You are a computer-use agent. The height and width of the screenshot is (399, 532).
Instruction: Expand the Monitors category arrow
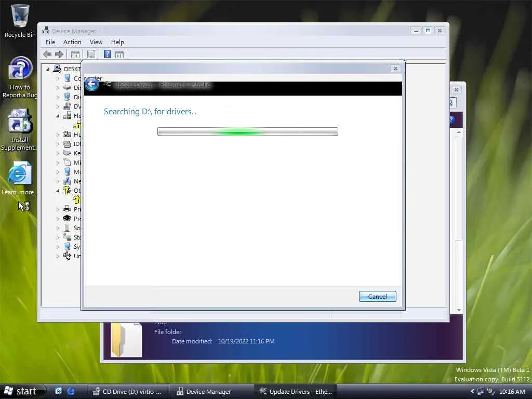[58, 172]
